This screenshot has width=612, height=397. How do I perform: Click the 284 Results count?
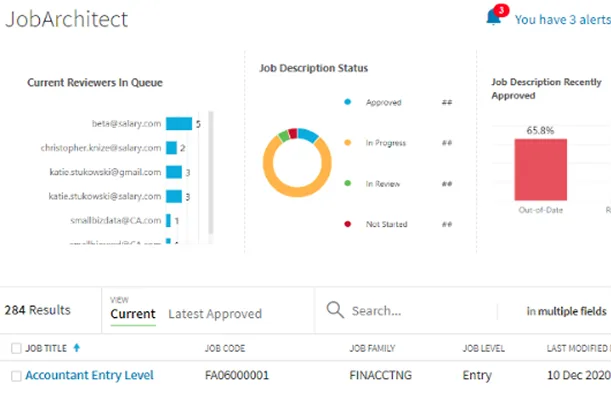(x=37, y=310)
